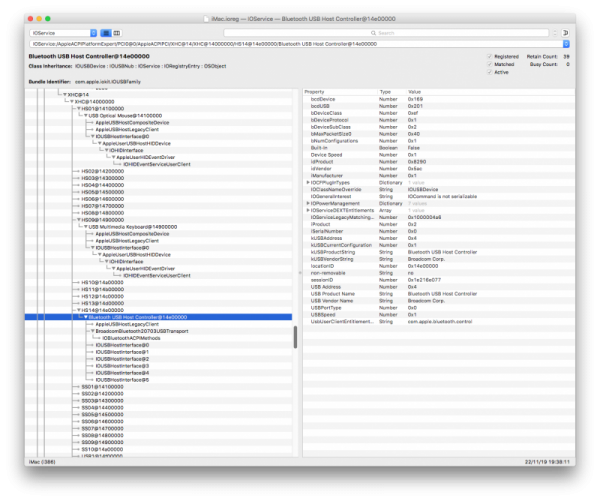
Task: Select the kUSBProductString property row
Action: tap(439, 252)
